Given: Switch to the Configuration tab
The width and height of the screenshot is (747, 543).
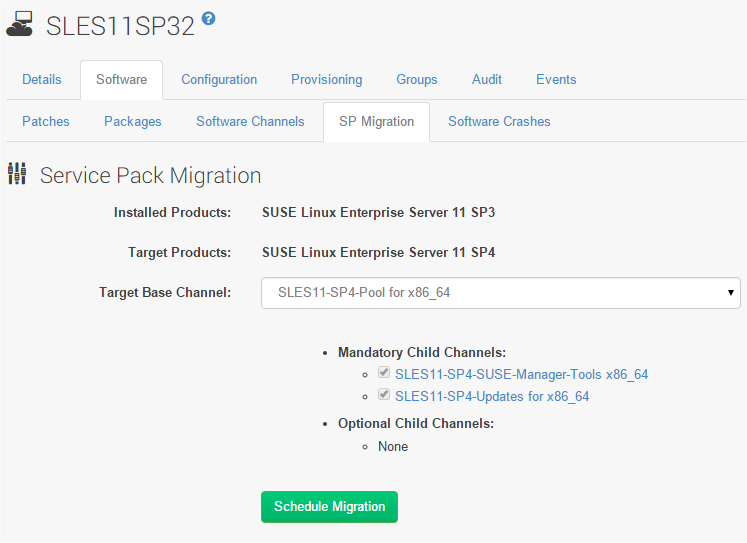Looking at the screenshot, I should coord(219,79).
